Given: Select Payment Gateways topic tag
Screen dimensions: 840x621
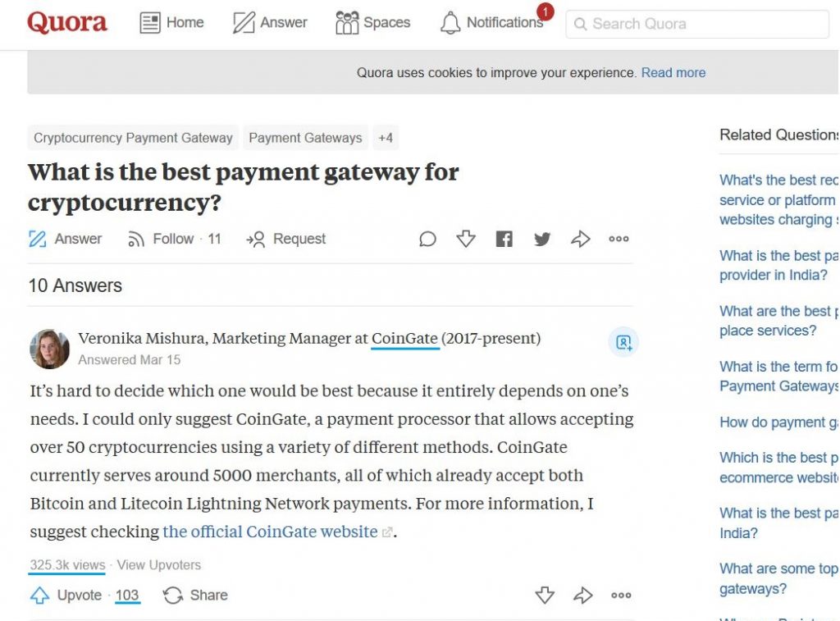Looking at the screenshot, I should [x=305, y=138].
